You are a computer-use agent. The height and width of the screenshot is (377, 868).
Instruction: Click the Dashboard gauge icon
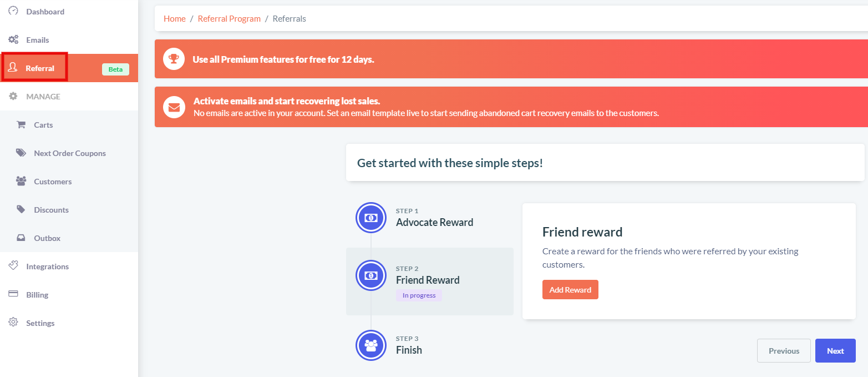pos(13,11)
